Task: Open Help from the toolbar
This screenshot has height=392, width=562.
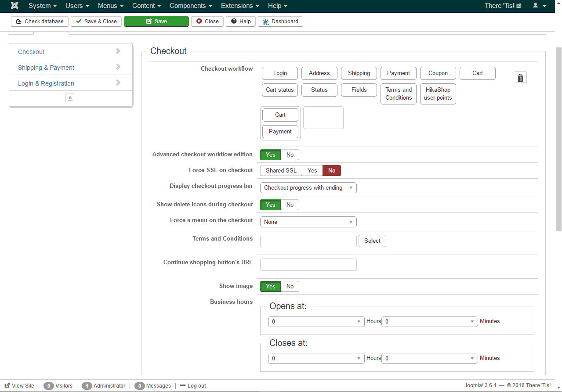Action: [241, 22]
